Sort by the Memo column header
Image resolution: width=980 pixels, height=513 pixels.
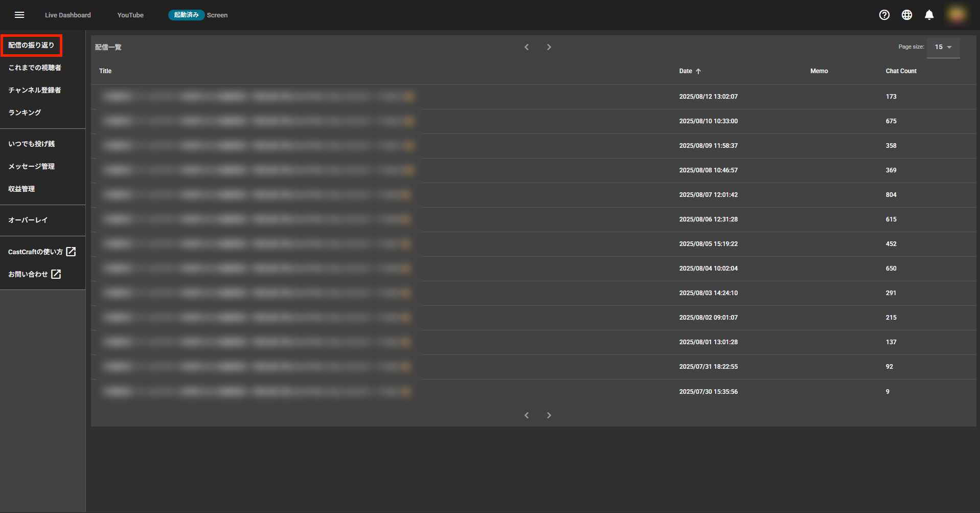(x=819, y=71)
